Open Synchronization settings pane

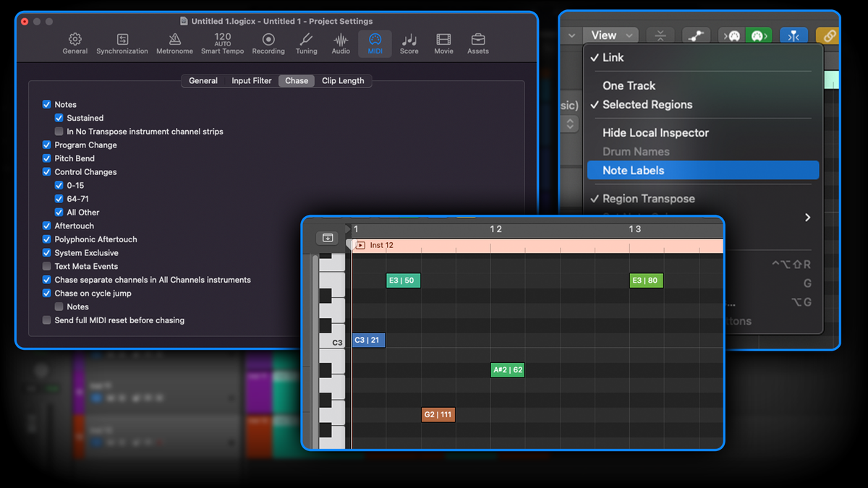point(122,43)
